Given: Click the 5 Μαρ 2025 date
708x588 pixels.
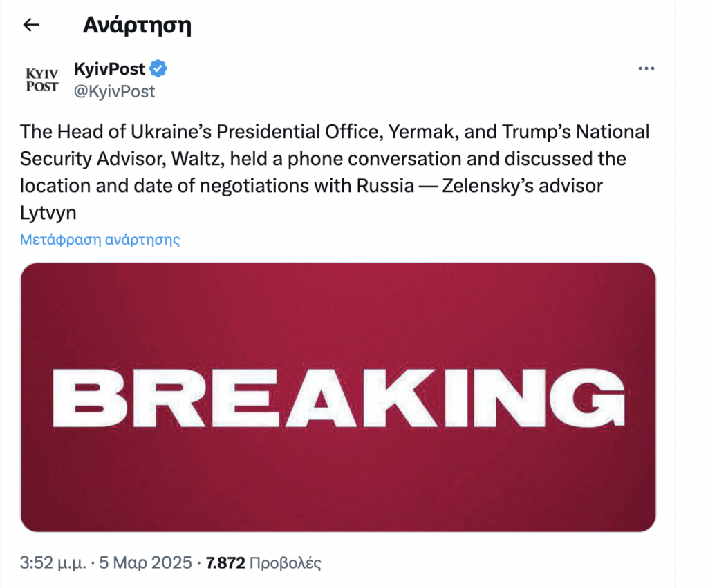Looking at the screenshot, I should click(x=146, y=563).
